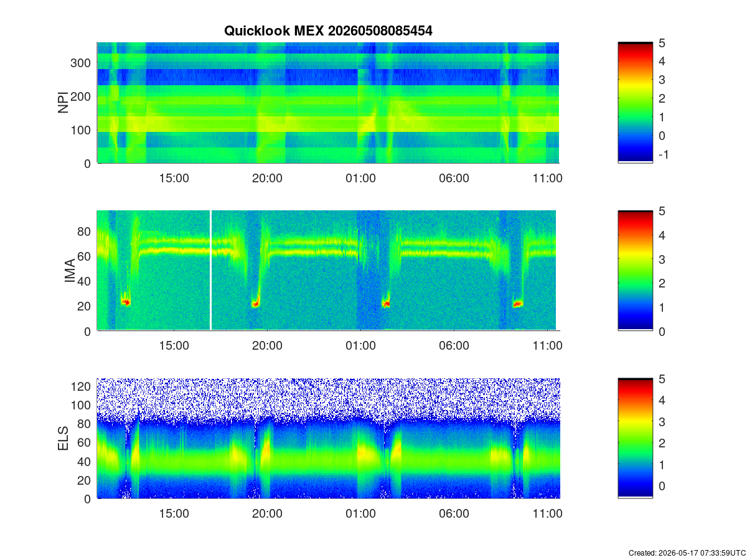Click the 06:00 tick label under IMA plot
The height and width of the screenshot is (560, 747).
pyautogui.click(x=454, y=346)
